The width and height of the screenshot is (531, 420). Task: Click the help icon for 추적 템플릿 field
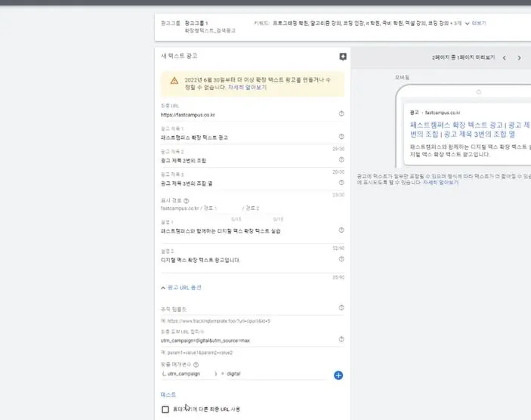341,307
